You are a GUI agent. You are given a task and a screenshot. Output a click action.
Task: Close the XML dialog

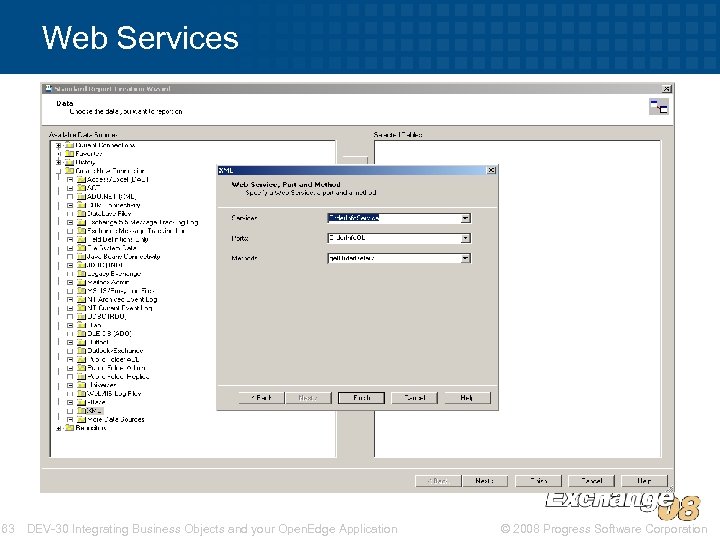coord(491,170)
